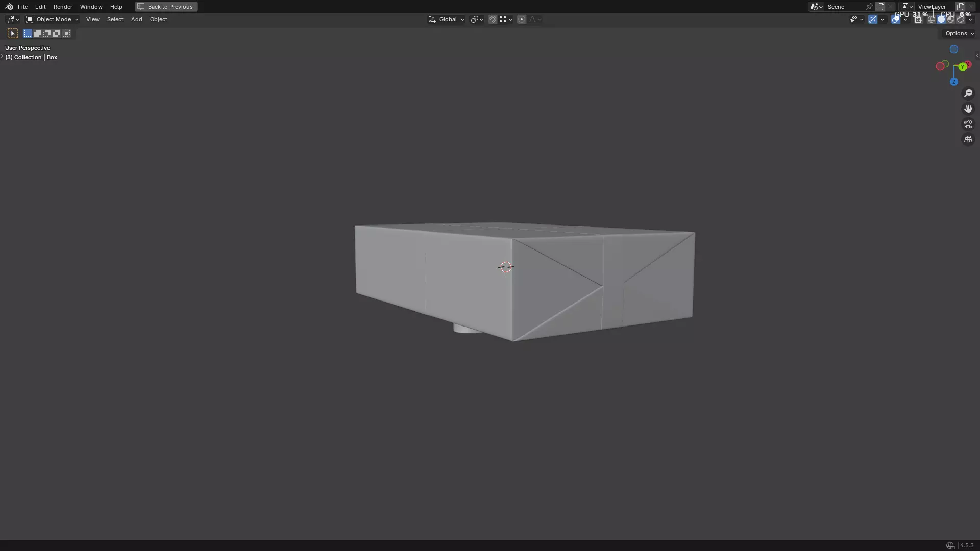The height and width of the screenshot is (551, 980).
Task: Choose the Set a new selection mode
Action: coord(28,33)
